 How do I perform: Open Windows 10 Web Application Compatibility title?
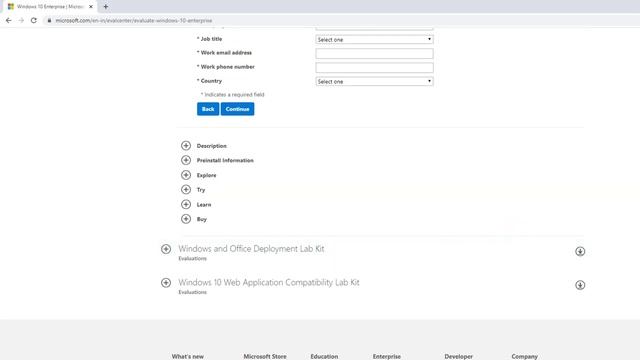(x=269, y=282)
